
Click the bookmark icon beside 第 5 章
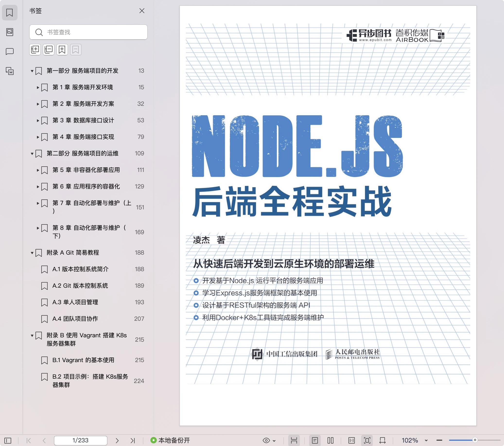[x=44, y=170]
